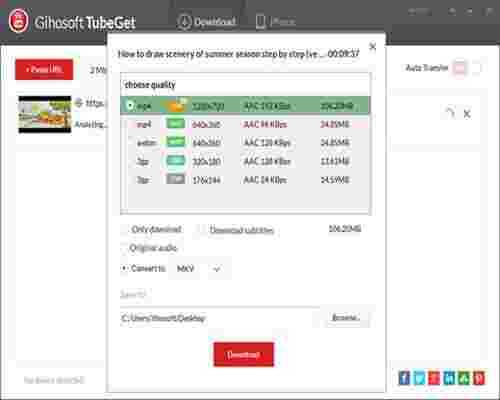Switch to the Download tab

pyautogui.click(x=207, y=22)
